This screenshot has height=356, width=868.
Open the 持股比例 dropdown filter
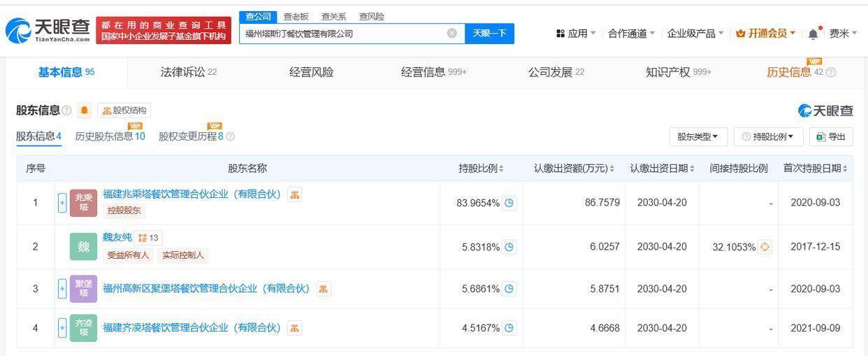click(768, 136)
